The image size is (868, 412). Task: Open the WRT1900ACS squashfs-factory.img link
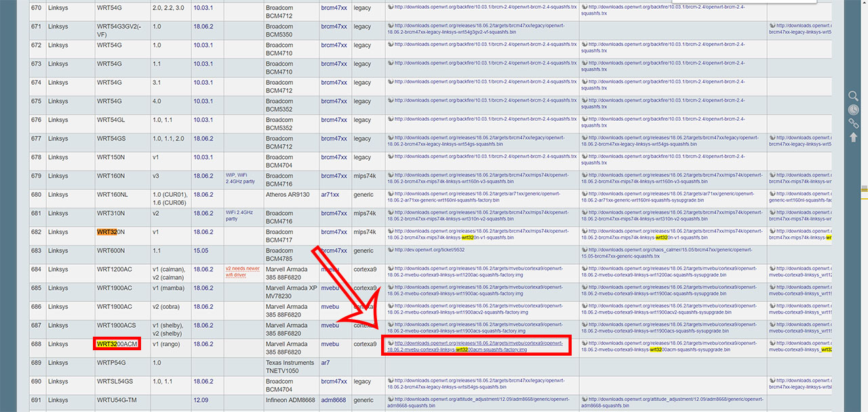pyautogui.click(x=475, y=328)
